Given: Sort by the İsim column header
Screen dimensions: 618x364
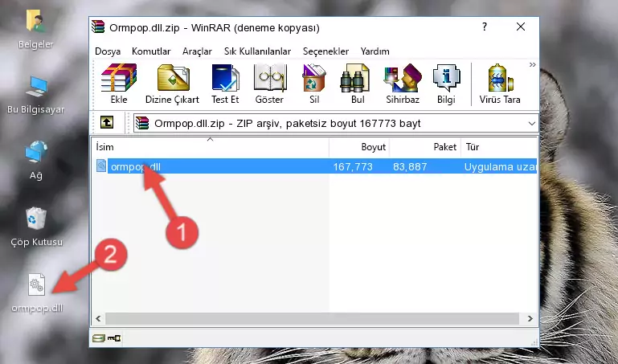Looking at the screenshot, I should (211, 147).
